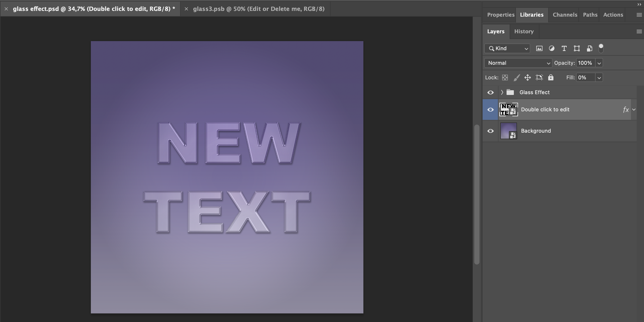Open the Normal blend mode dropdown
The image size is (644, 322).
point(518,63)
